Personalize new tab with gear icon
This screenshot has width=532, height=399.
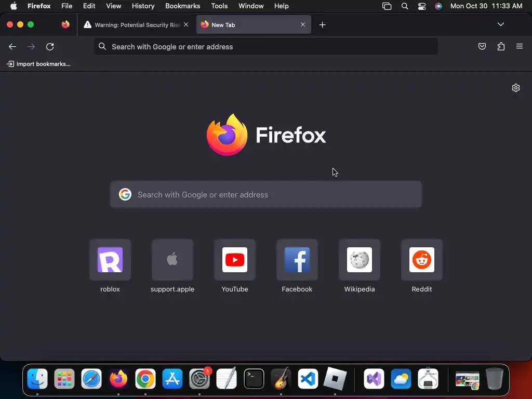[x=516, y=88]
